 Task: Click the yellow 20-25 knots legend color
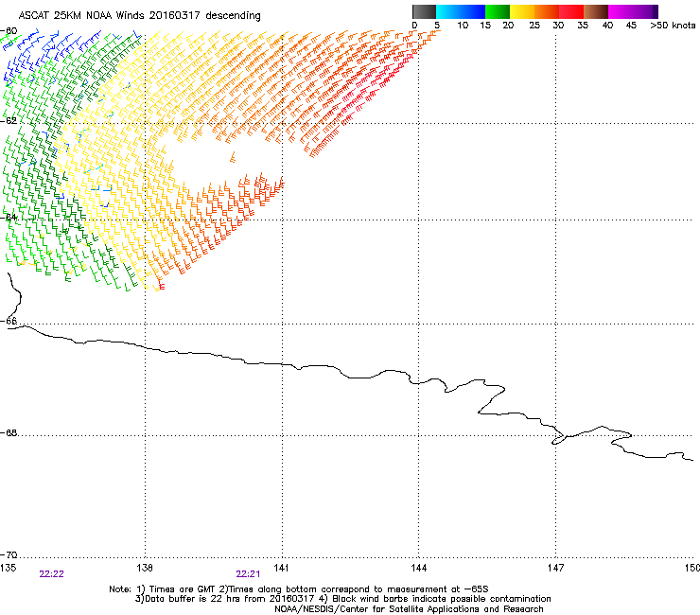click(522, 11)
